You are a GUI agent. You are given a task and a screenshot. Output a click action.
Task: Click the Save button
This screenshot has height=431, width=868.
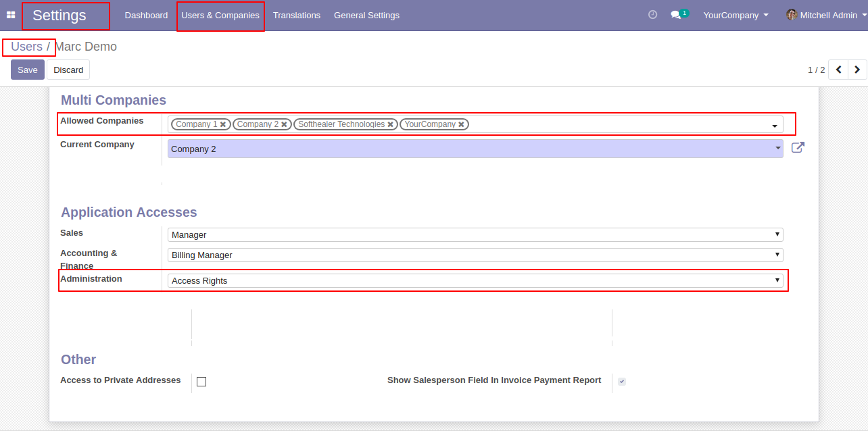(28, 70)
